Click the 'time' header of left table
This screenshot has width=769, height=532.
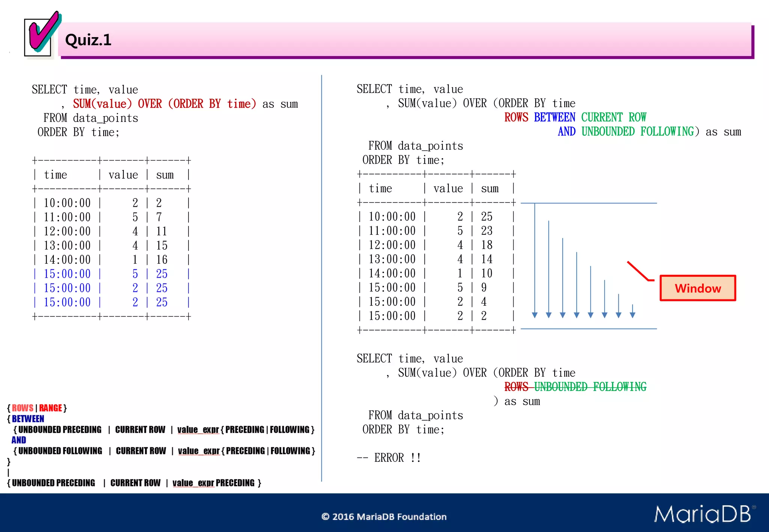[x=56, y=175]
